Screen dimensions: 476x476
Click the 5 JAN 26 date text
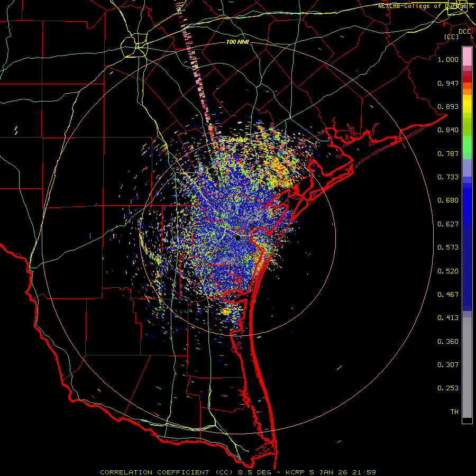[329, 472]
